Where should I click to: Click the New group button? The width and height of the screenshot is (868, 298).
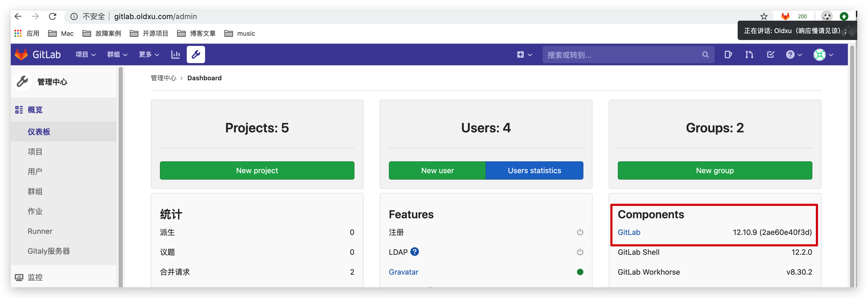pyautogui.click(x=715, y=170)
